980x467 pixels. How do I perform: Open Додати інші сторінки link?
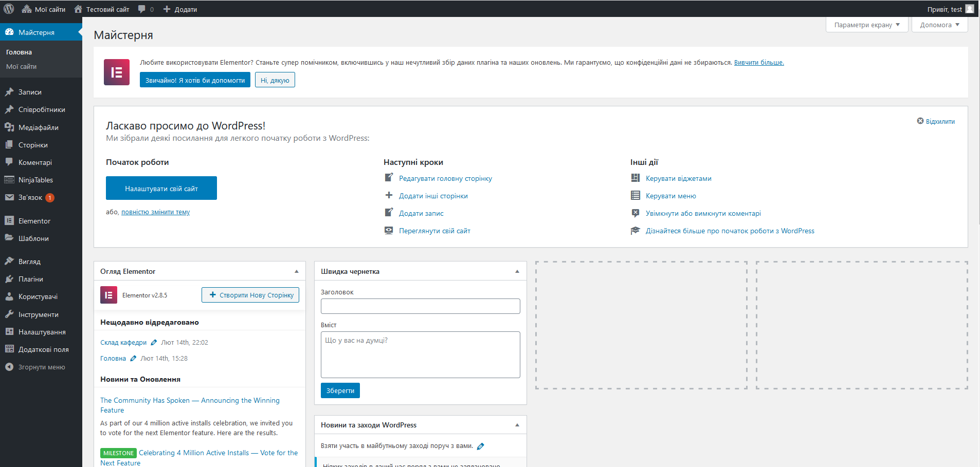click(x=433, y=196)
